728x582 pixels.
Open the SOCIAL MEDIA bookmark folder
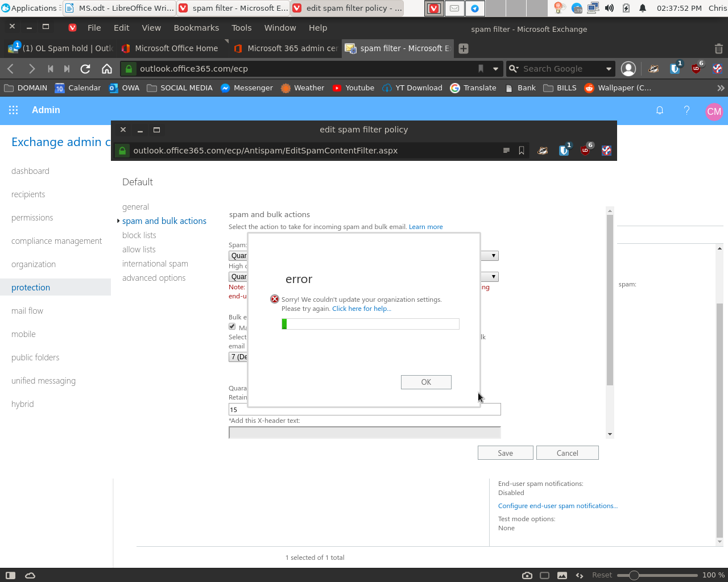(180, 88)
